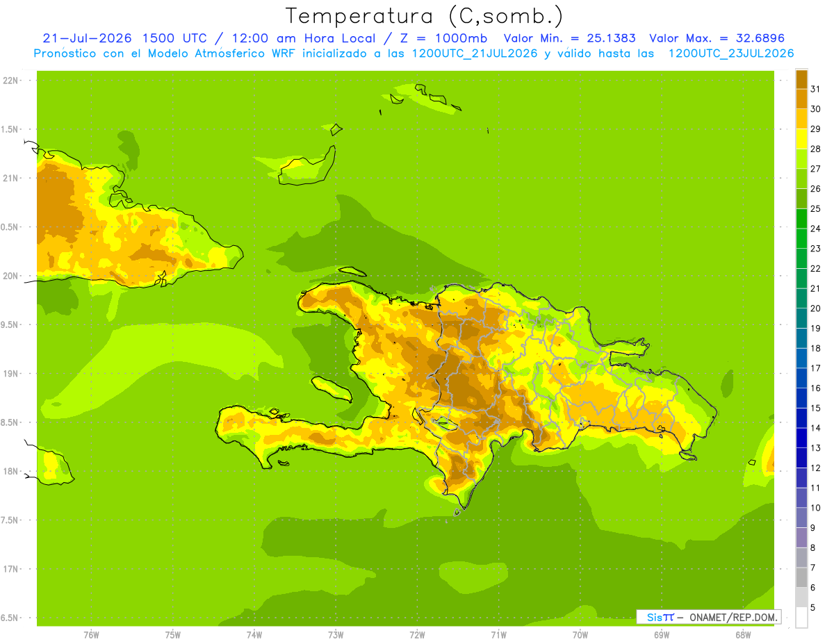Click the "21N" latitude axis label
This screenshot has height=644, width=834.
(x=10, y=178)
